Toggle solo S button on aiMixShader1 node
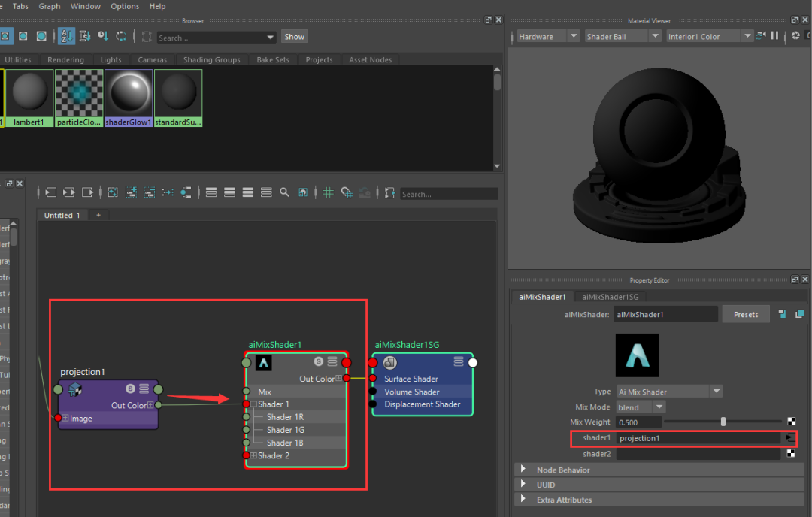The height and width of the screenshot is (517, 812). coord(319,361)
